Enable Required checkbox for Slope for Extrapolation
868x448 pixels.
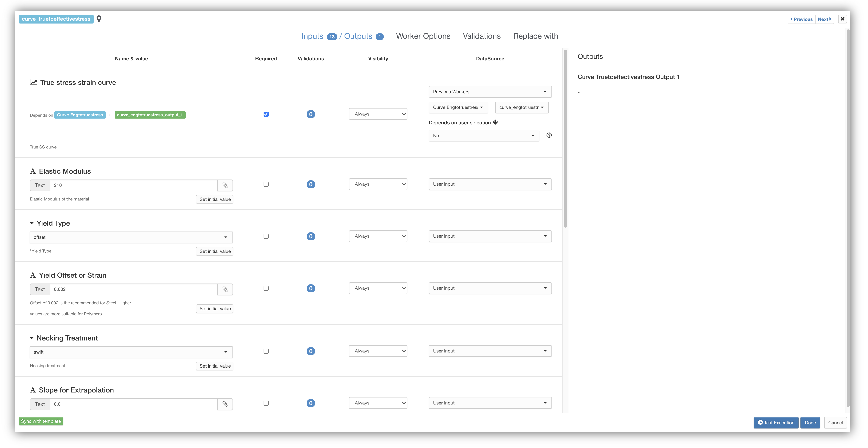tap(266, 403)
